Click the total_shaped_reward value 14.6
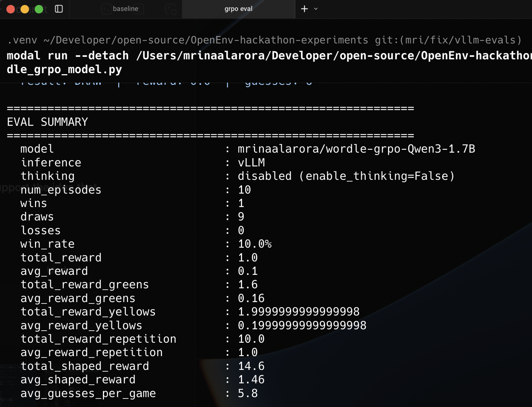 click(251, 366)
